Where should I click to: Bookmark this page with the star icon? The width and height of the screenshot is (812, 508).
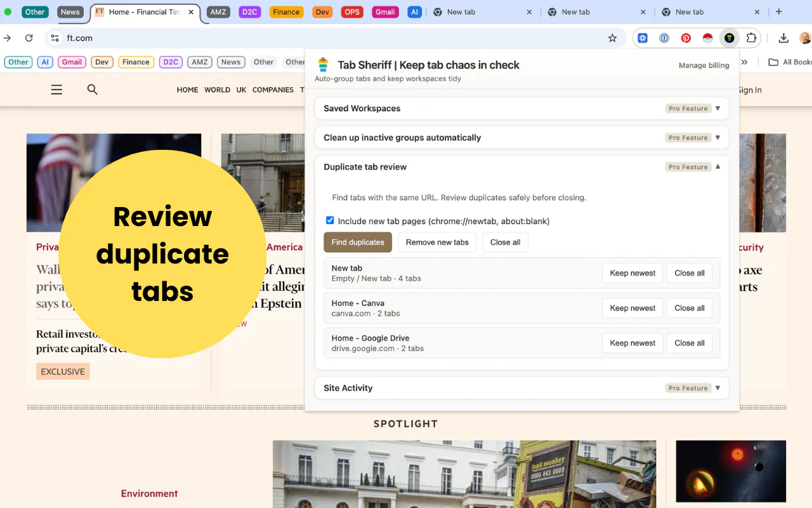(612, 38)
